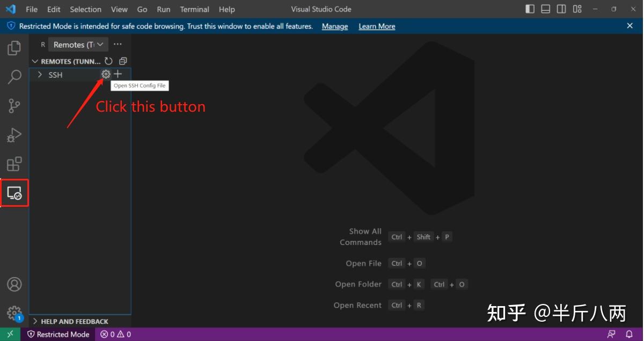644x341 pixels.
Task: Open the Terminal menu
Action: click(x=195, y=9)
